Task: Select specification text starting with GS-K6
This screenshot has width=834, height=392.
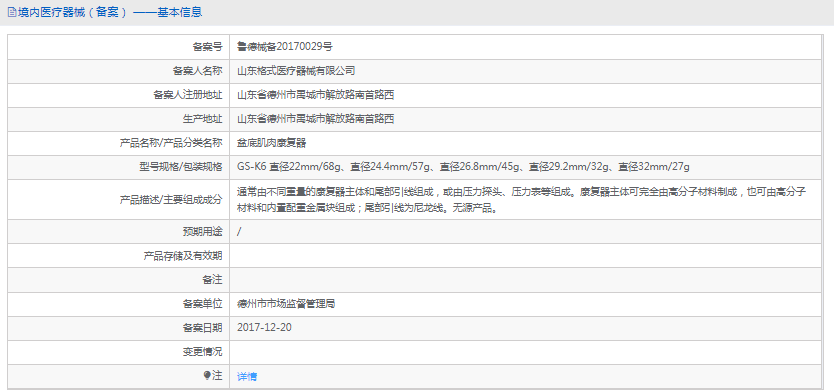Action: [x=463, y=167]
